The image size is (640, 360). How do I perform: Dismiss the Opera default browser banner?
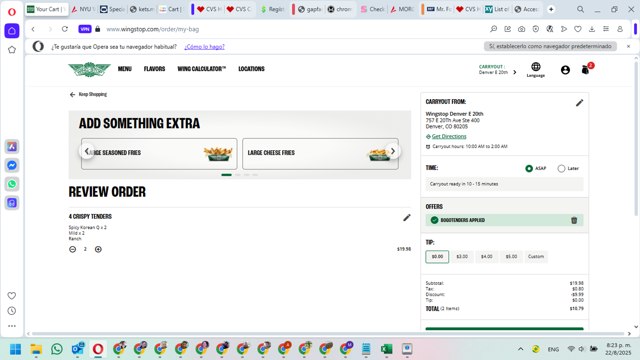(629, 47)
